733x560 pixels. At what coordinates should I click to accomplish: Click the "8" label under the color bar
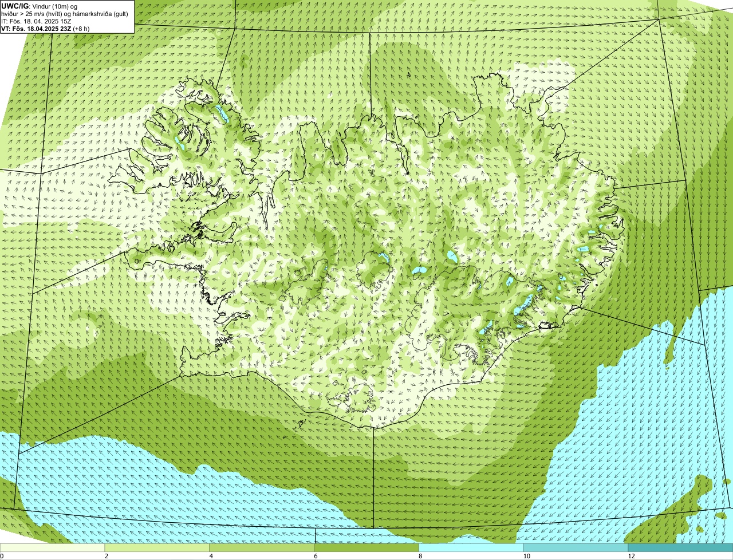420,556
